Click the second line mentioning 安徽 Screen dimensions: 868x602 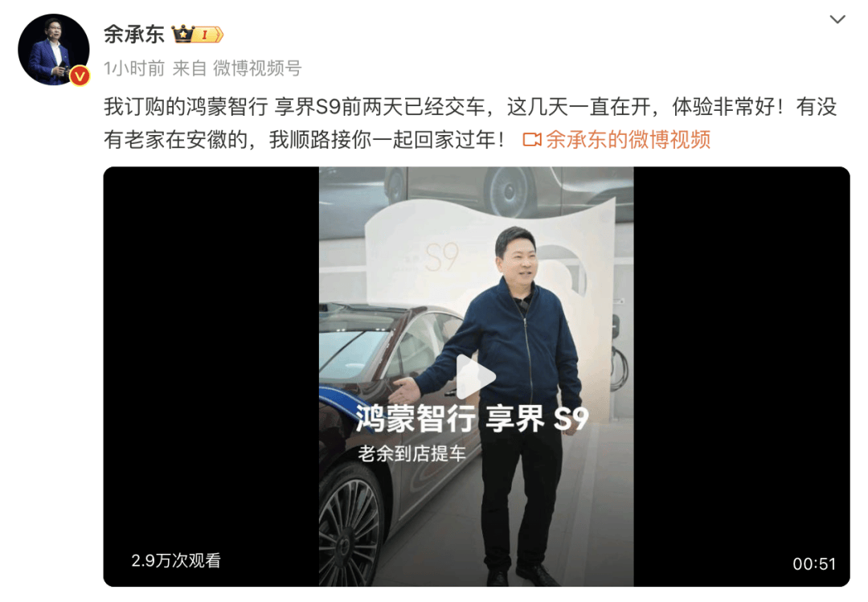click(304, 140)
